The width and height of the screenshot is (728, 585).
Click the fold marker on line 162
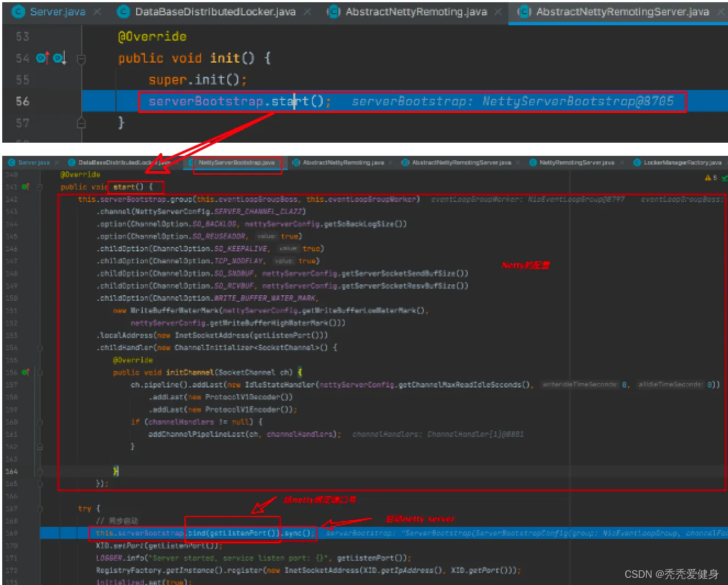click(x=40, y=447)
